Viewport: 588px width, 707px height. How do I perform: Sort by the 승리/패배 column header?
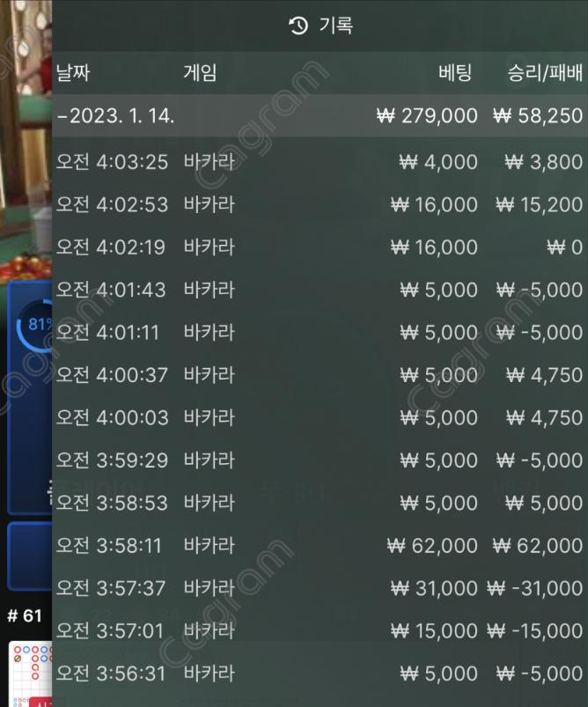[x=545, y=72]
